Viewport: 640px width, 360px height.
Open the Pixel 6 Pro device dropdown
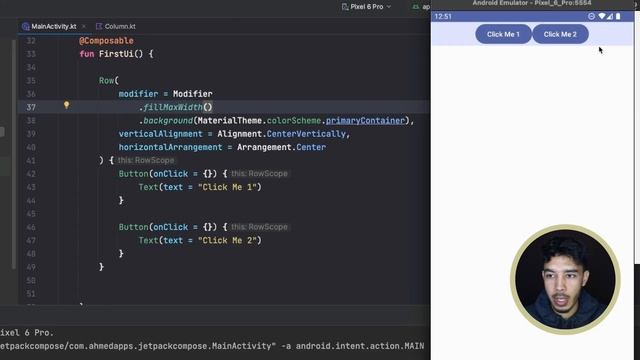coord(367,7)
